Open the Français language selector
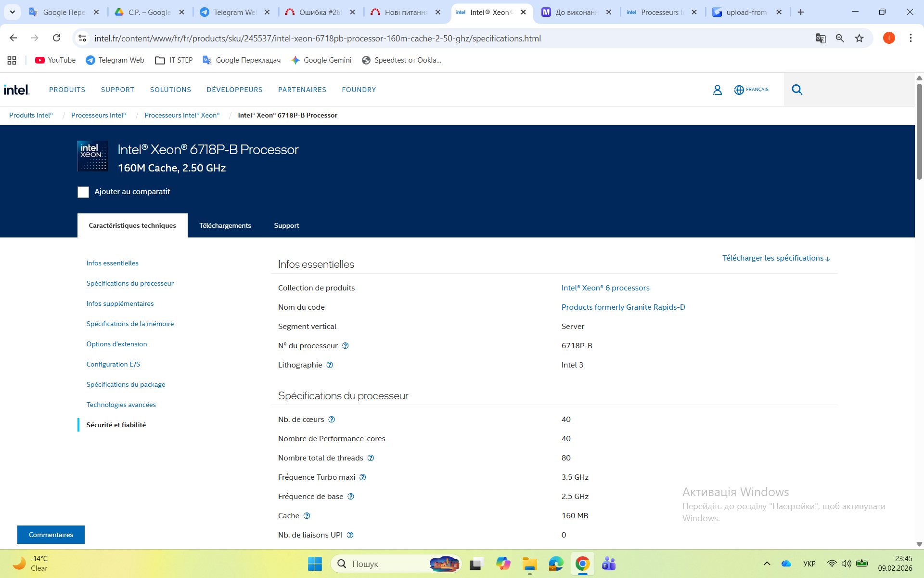 point(751,90)
